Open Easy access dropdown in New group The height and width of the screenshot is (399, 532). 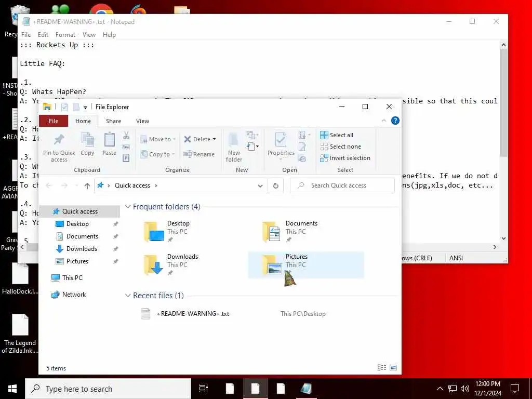click(x=253, y=147)
